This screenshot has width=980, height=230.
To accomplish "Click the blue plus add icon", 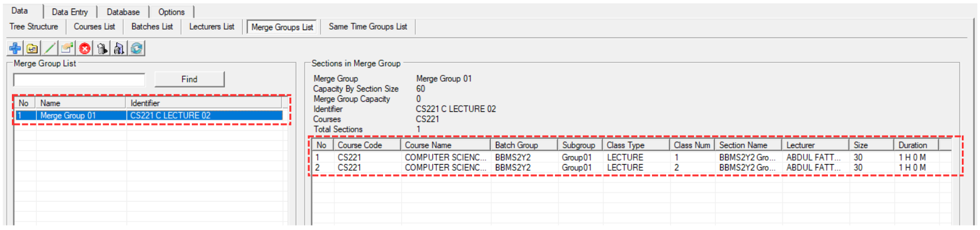I will coord(15,48).
